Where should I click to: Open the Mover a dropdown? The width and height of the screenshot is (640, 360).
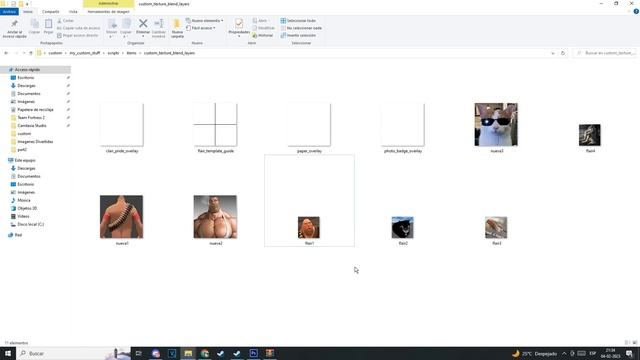pos(111,28)
